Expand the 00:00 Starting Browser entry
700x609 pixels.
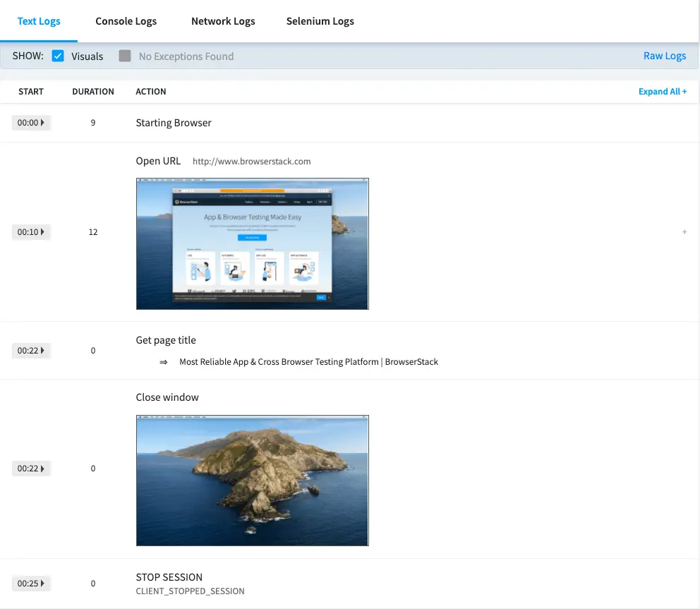pos(31,122)
